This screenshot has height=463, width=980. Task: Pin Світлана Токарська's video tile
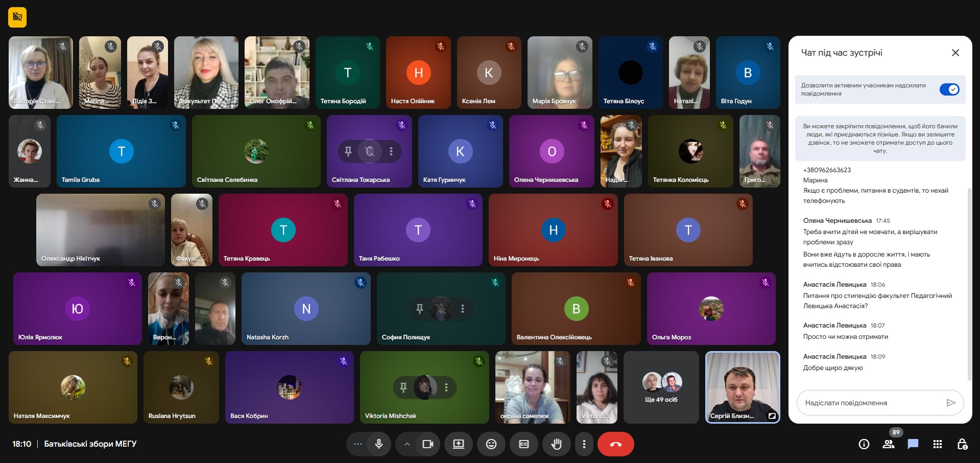click(348, 151)
